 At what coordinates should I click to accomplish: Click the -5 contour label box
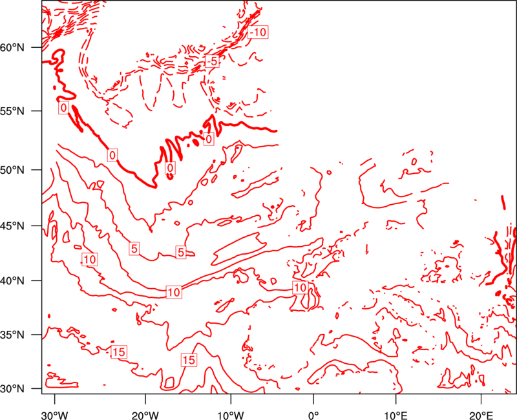coord(212,61)
